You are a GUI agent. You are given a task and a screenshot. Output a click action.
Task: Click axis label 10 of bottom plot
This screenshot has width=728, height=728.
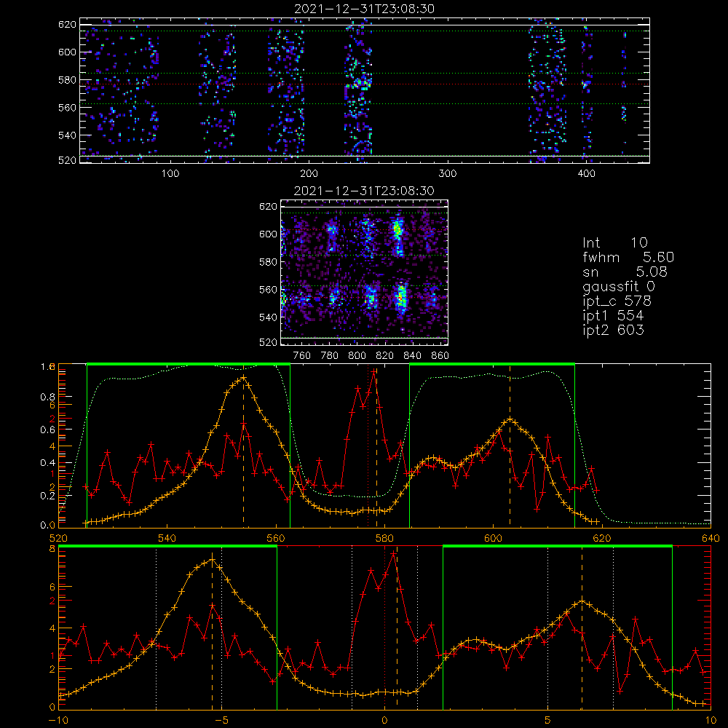(x=711, y=720)
